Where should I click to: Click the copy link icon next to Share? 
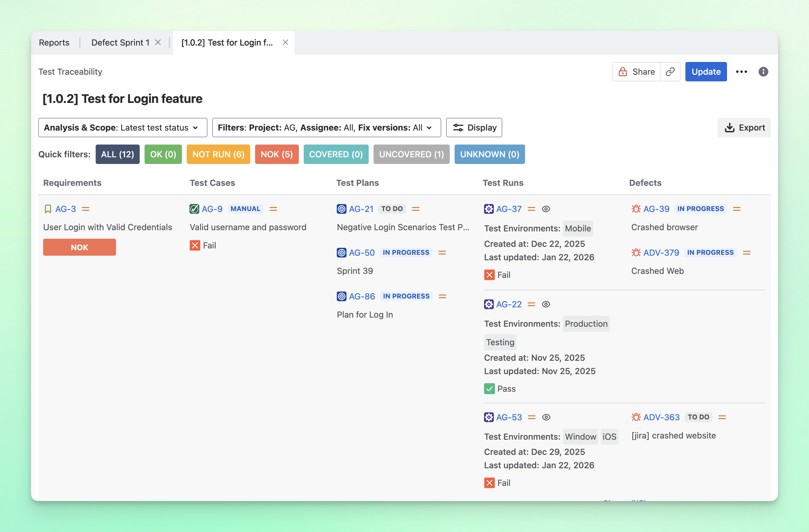[x=670, y=72]
